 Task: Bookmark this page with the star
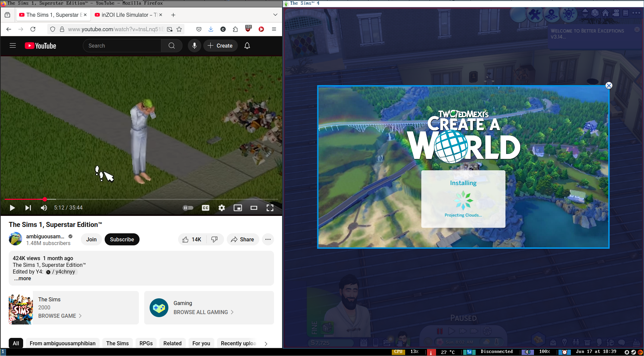[179, 29]
